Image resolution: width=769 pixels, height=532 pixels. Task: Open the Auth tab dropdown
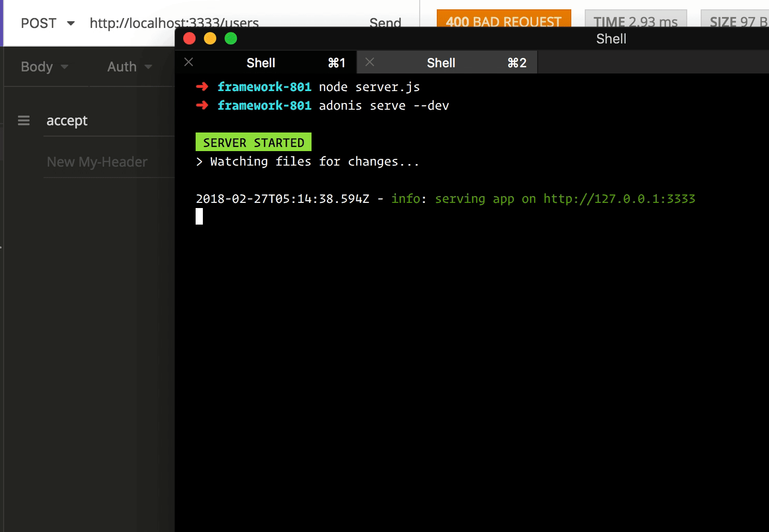click(129, 67)
